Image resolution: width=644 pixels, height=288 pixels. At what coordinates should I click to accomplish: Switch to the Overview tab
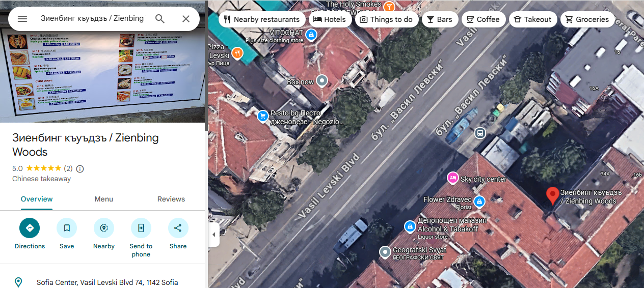tap(37, 199)
